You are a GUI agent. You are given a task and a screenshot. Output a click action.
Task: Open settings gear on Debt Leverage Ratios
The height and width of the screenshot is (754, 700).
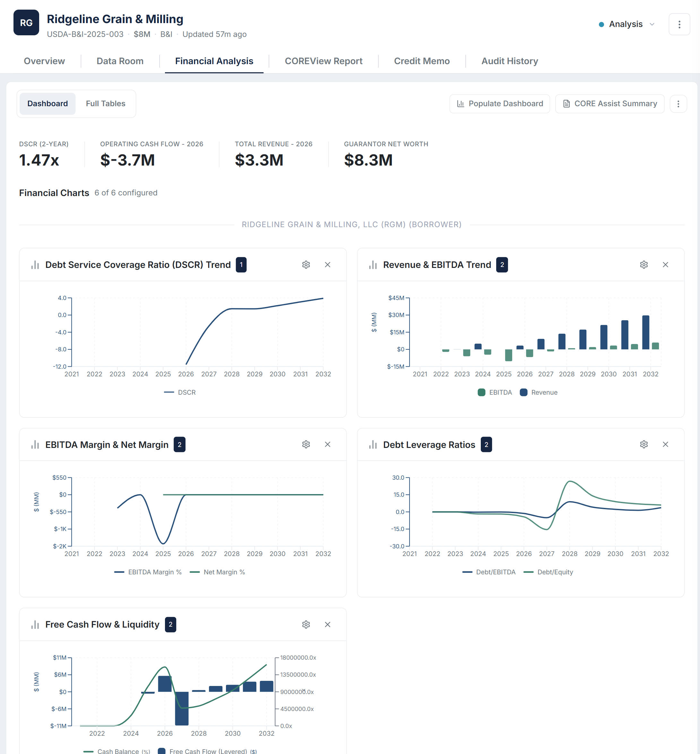pyautogui.click(x=644, y=444)
